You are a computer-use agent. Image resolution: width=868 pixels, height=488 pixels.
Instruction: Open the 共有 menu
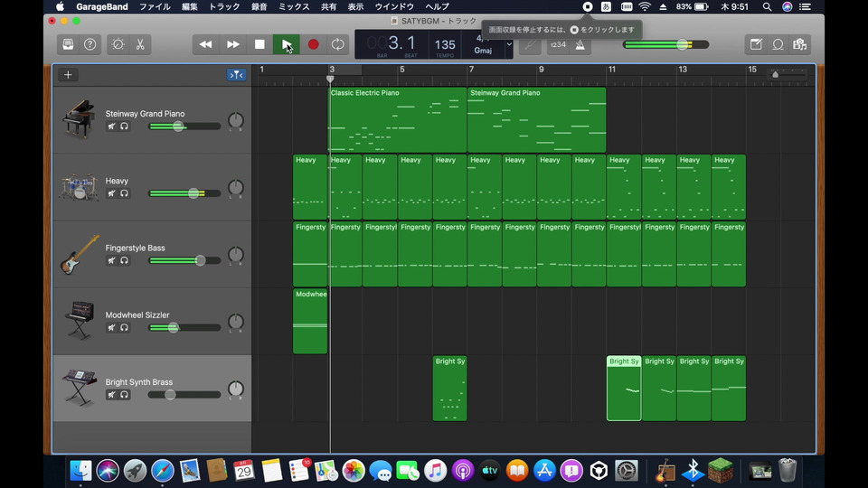329,6
